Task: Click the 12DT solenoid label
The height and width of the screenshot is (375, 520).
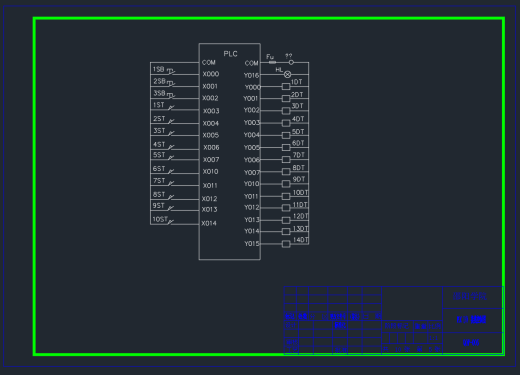Action: (x=300, y=216)
